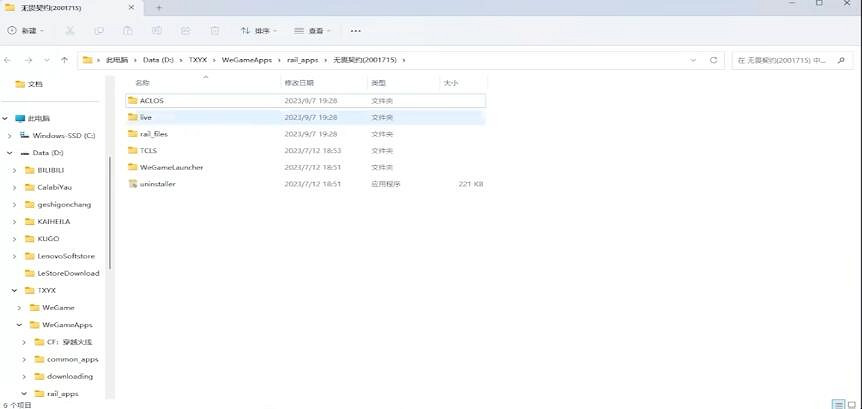This screenshot has height=409, width=862.
Task: Sort by Date modified (修改日期) column
Action: (299, 83)
